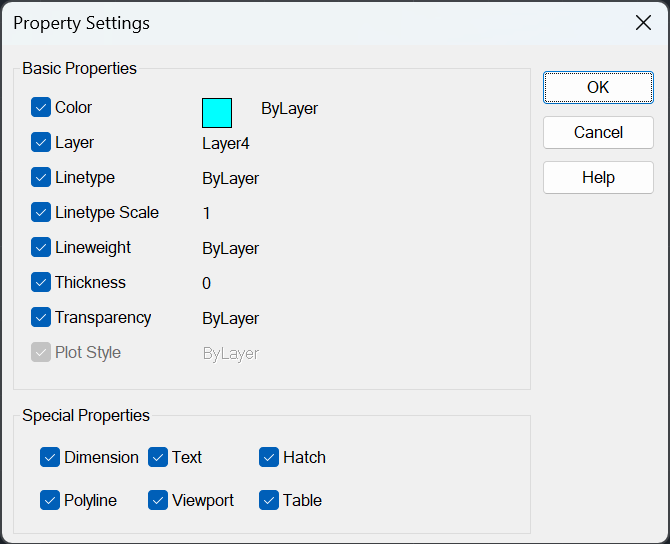The width and height of the screenshot is (670, 544).
Task: Close the Property Settings dialog
Action: point(643,23)
